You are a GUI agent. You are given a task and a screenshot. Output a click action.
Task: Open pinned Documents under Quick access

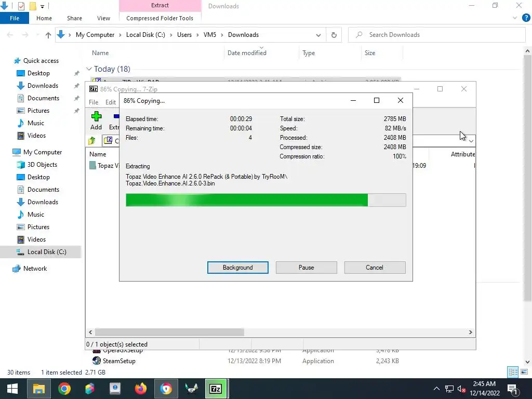pos(43,98)
